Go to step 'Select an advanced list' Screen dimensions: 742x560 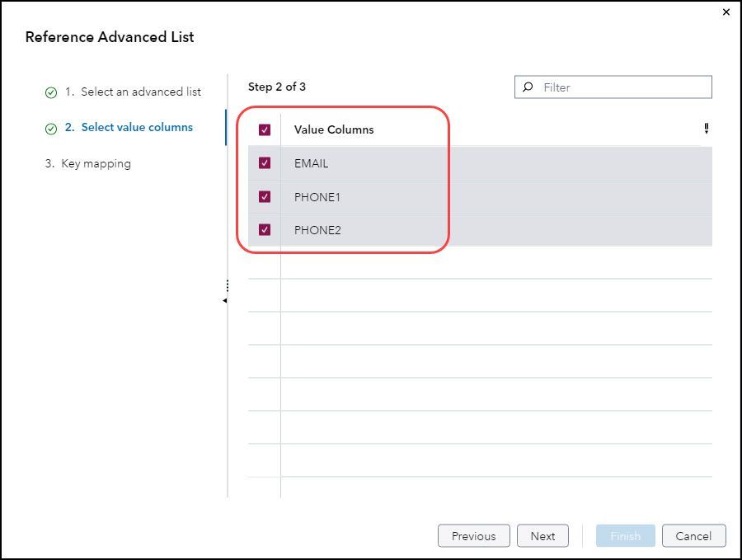[140, 92]
